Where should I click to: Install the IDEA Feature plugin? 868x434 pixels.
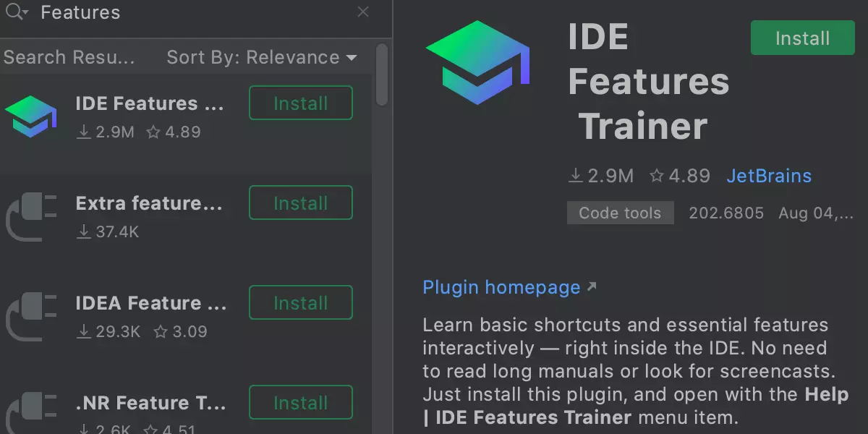tap(301, 303)
